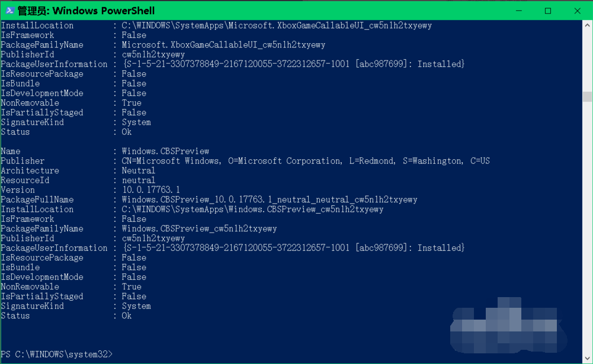Click the PS C:\WINDOWS\system32> prompt line

click(x=56, y=354)
